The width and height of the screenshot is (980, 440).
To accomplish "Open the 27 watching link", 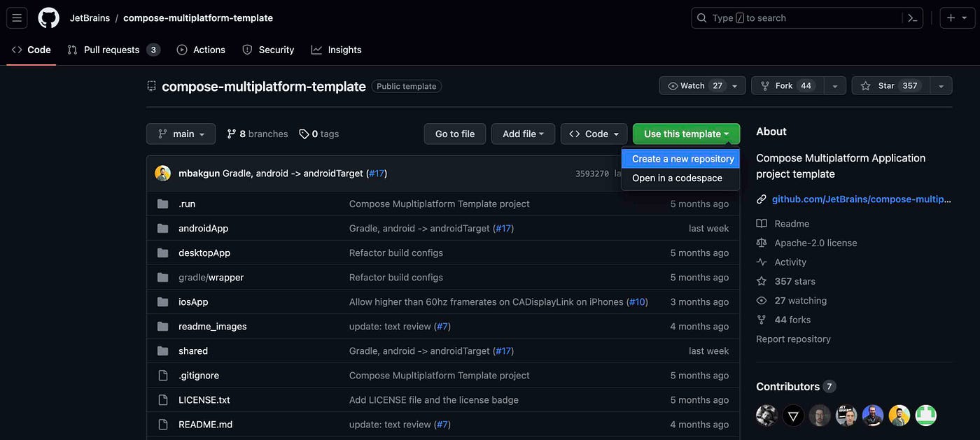I will tap(801, 301).
